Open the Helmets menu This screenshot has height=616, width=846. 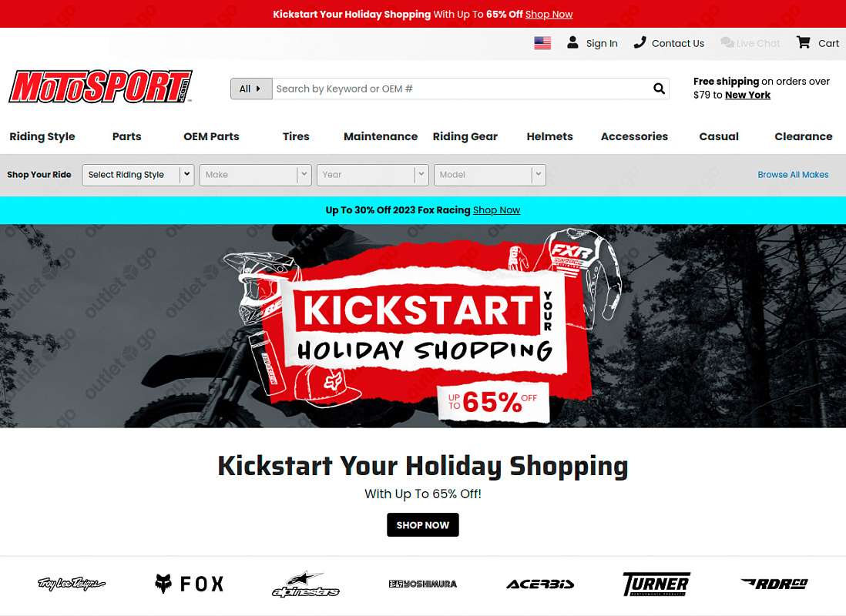coord(549,136)
